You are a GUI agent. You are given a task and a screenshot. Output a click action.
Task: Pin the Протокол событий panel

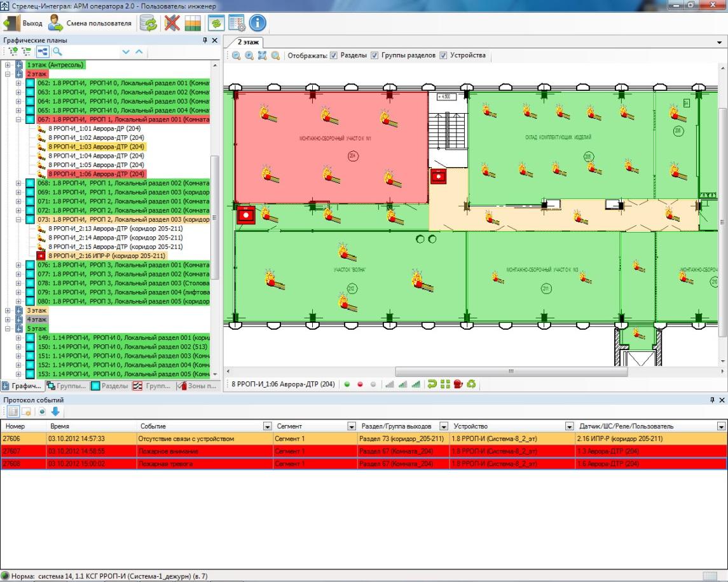point(712,400)
